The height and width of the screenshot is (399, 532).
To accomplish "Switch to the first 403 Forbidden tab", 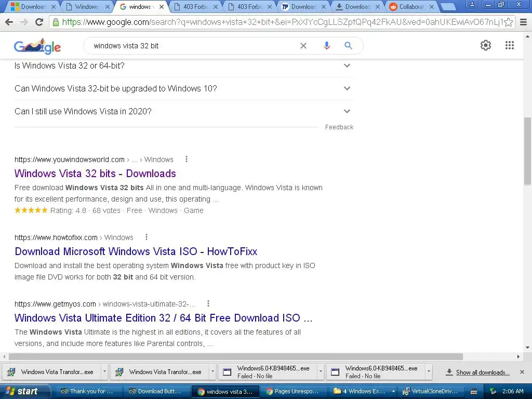I will point(195,6).
